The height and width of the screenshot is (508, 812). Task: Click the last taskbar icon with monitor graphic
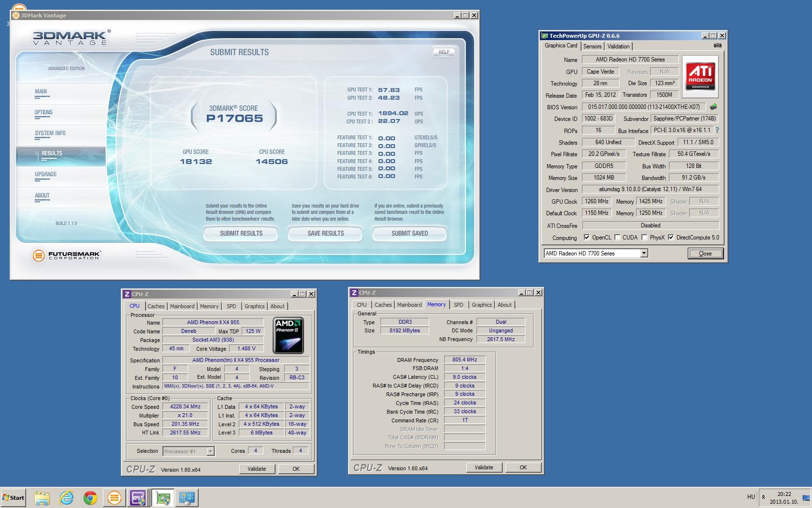[187, 497]
